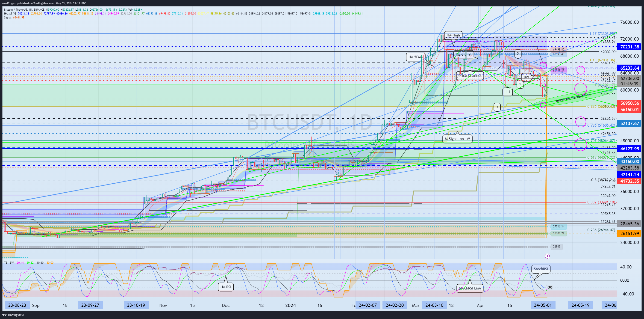
Task: Click the 22963 line value tag
Action: pyautogui.click(x=556, y=246)
